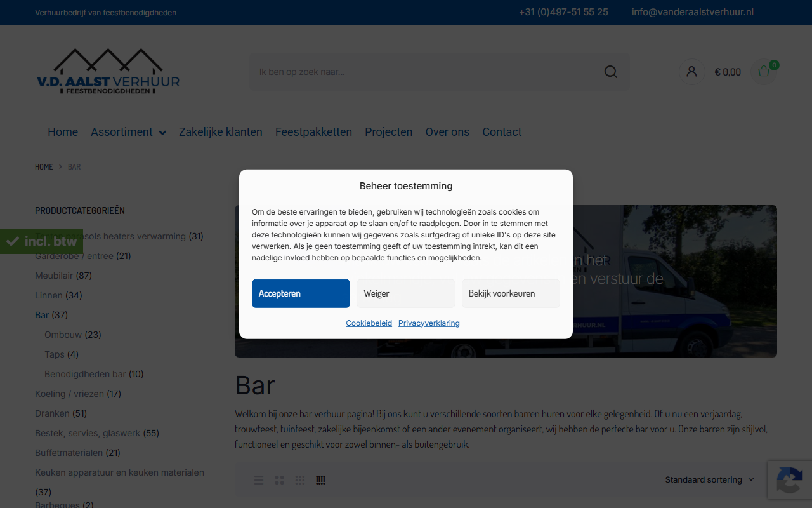Go to the Contact page
Viewport: 812px width, 508px height.
click(x=502, y=132)
